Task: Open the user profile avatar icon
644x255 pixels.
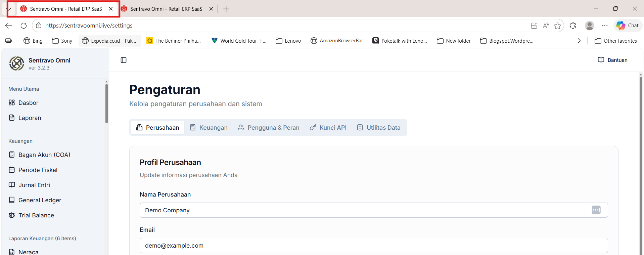Action: pos(589,26)
